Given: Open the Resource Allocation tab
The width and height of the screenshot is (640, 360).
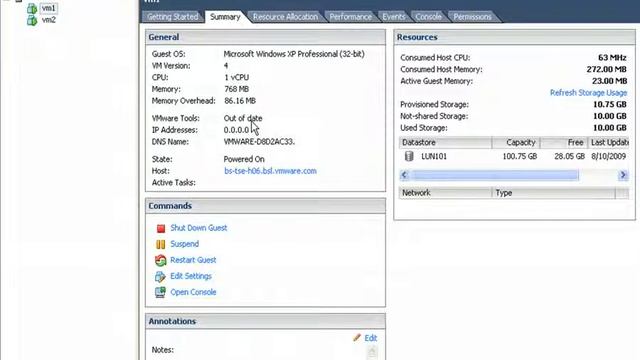Looking at the screenshot, I should 285,17.
